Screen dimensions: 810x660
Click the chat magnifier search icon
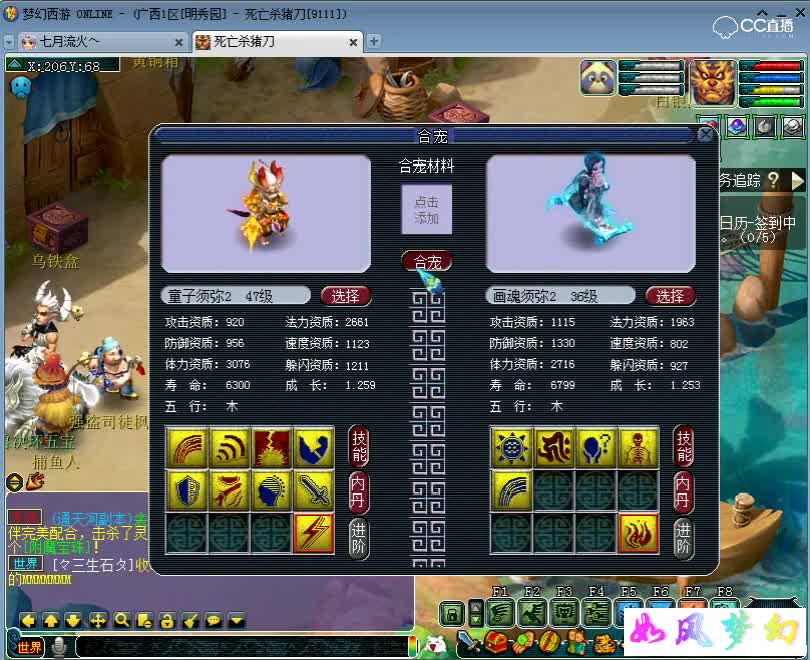[x=121, y=620]
